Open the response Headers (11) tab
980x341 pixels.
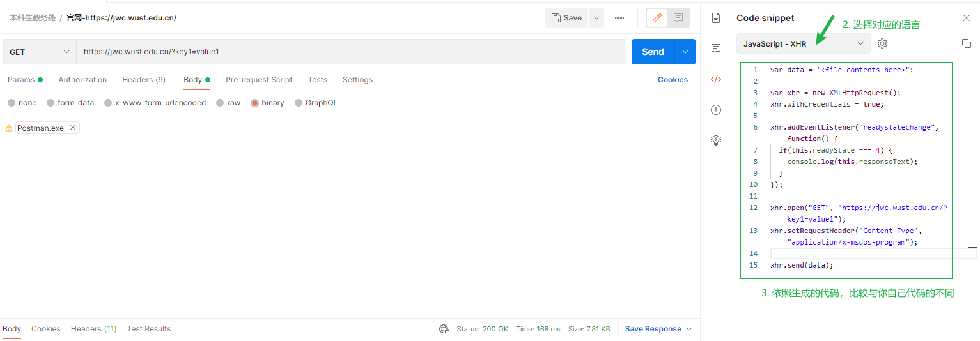[93, 329]
